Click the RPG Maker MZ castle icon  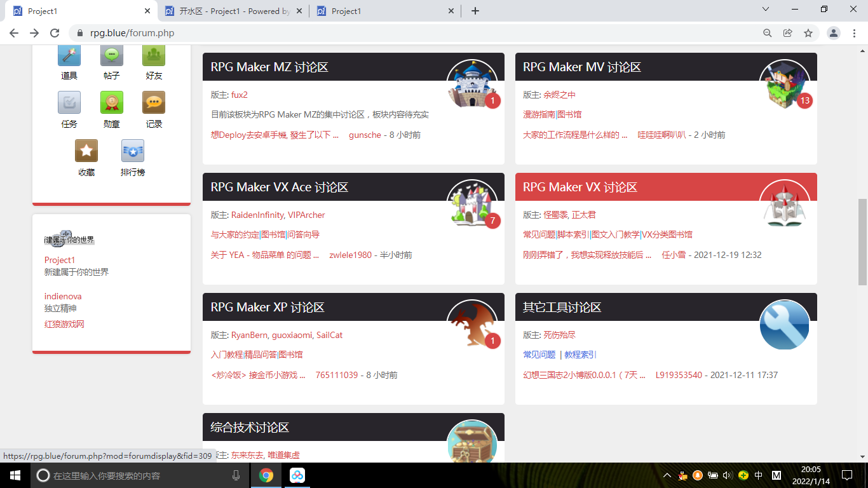coord(472,85)
